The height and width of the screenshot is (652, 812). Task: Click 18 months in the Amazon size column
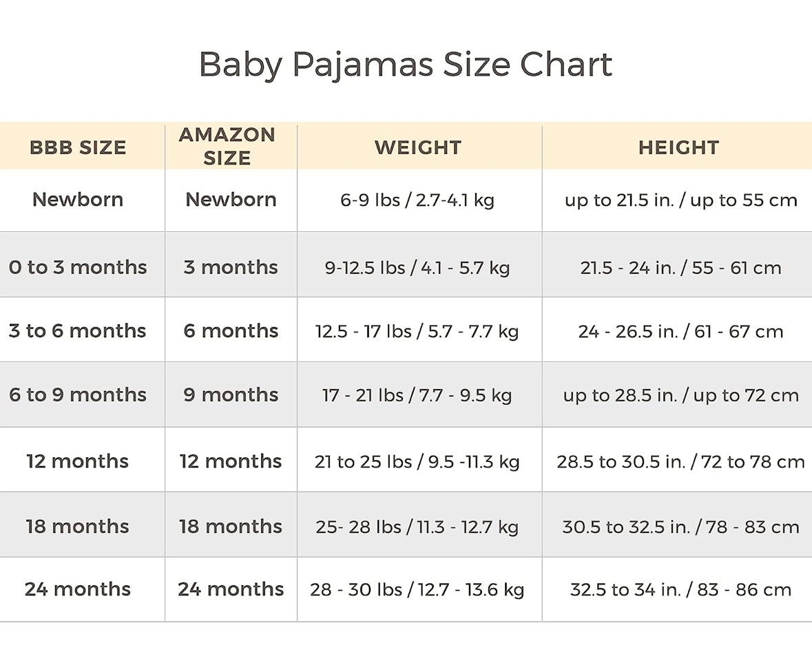click(x=231, y=527)
